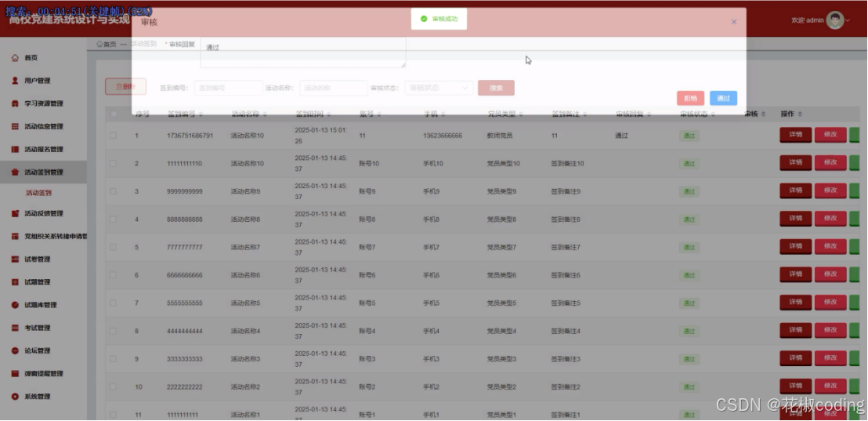The width and height of the screenshot is (868, 421).
Task: Click the 通过 status tag in 活动名称7 row
Action: click(689, 247)
